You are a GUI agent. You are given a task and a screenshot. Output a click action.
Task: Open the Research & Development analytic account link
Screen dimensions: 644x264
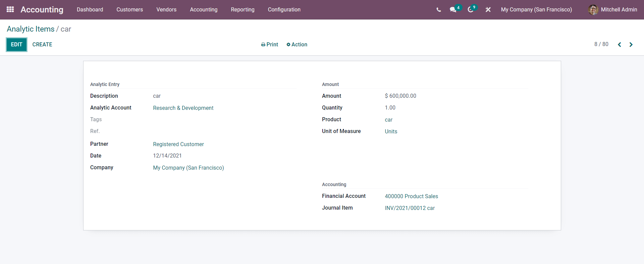(x=183, y=108)
